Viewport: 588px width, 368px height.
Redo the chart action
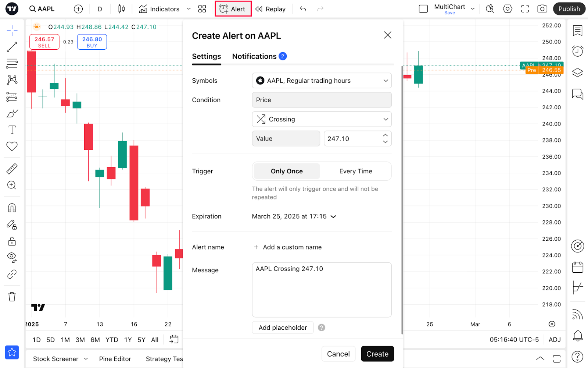point(320,9)
